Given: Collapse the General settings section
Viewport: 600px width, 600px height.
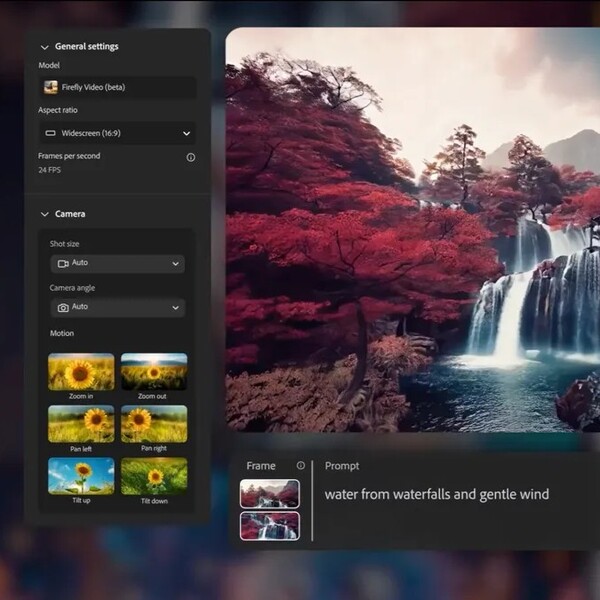Looking at the screenshot, I should click(45, 47).
